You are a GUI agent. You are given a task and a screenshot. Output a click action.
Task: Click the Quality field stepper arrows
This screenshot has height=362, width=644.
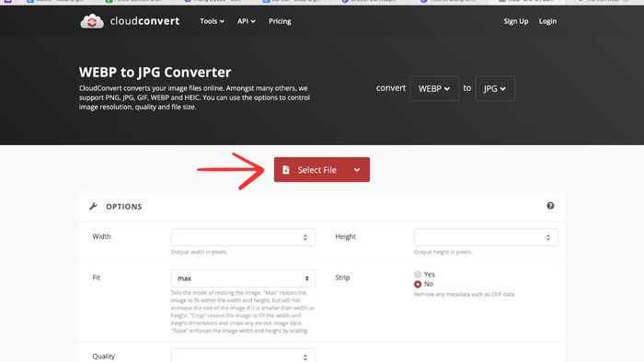pyautogui.click(x=305, y=357)
